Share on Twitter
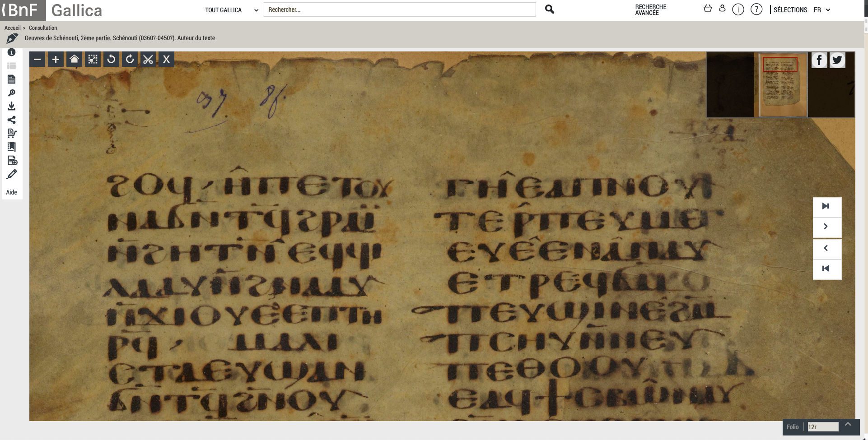 (x=837, y=60)
